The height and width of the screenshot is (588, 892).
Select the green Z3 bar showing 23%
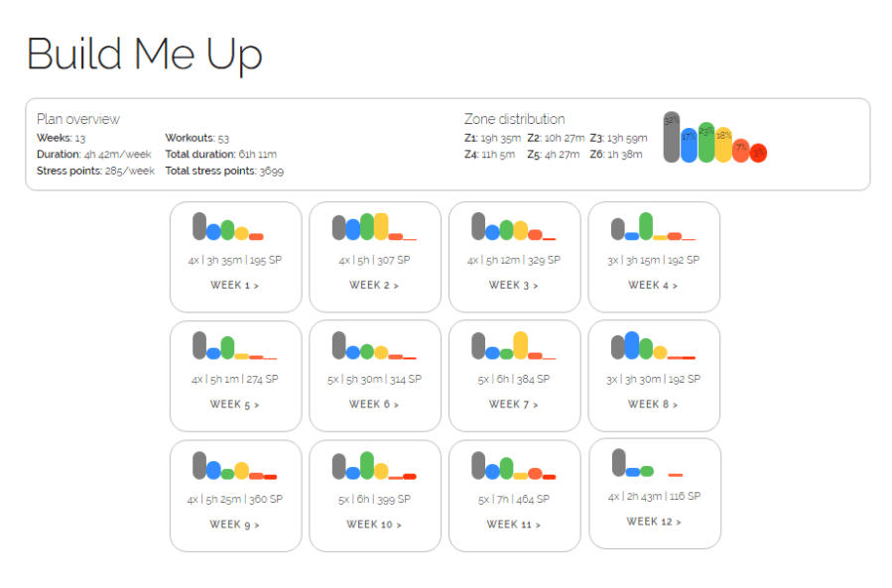pyautogui.click(x=706, y=143)
